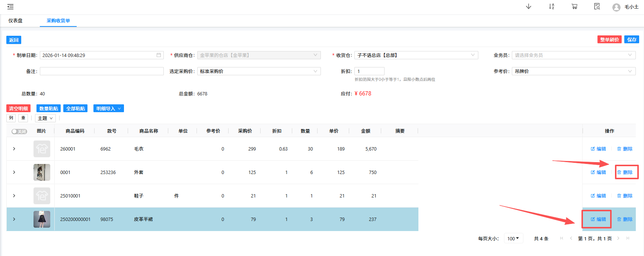Click the 返回 button
Viewport: 644px width, 256px height.
(x=14, y=40)
